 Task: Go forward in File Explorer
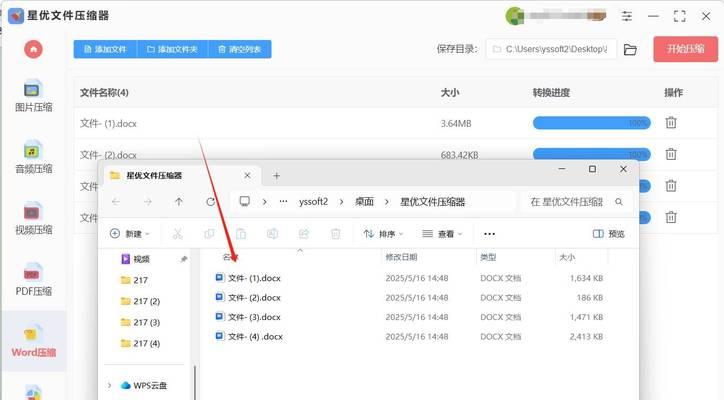pyautogui.click(x=147, y=202)
